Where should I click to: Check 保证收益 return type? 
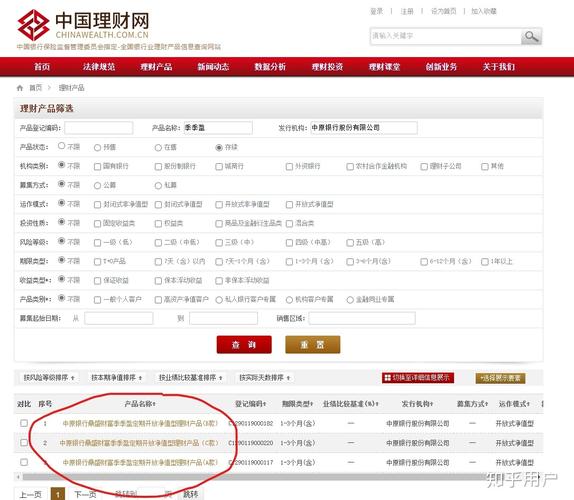[97, 281]
